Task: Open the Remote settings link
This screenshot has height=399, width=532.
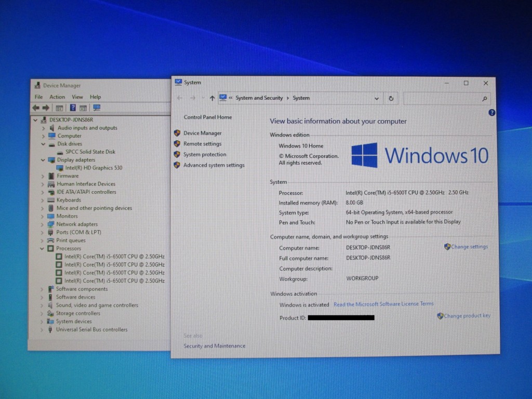Action: click(x=202, y=144)
